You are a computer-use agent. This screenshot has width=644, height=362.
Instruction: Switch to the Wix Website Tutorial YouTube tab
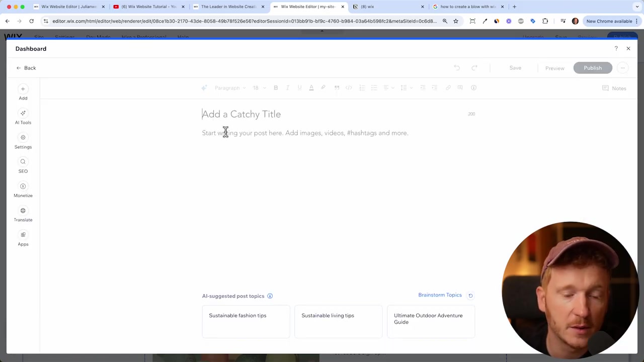pyautogui.click(x=149, y=7)
